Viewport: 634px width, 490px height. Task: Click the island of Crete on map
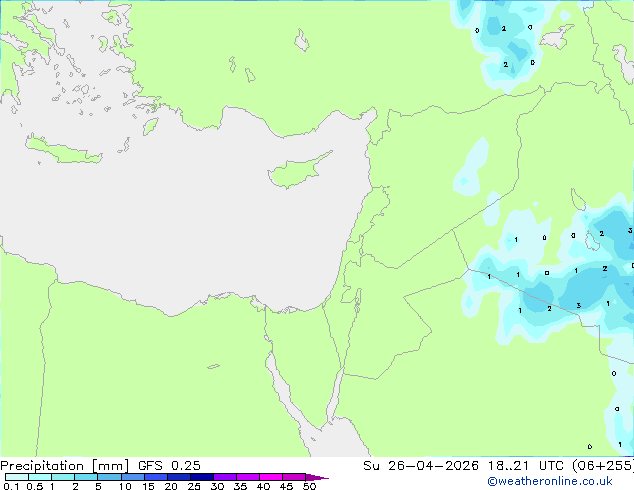63,151
